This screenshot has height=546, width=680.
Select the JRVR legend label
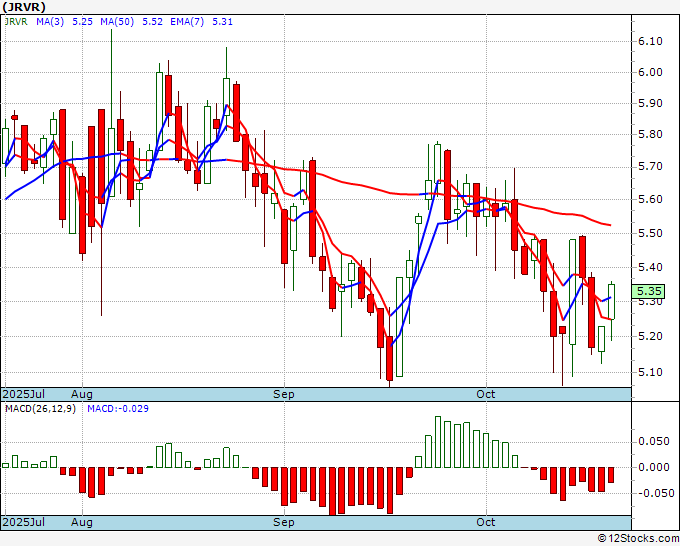pyautogui.click(x=16, y=22)
